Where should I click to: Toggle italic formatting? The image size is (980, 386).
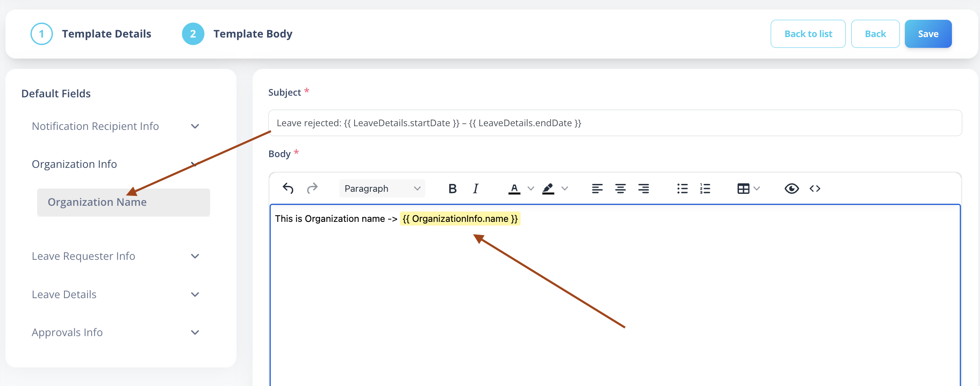[x=476, y=188]
